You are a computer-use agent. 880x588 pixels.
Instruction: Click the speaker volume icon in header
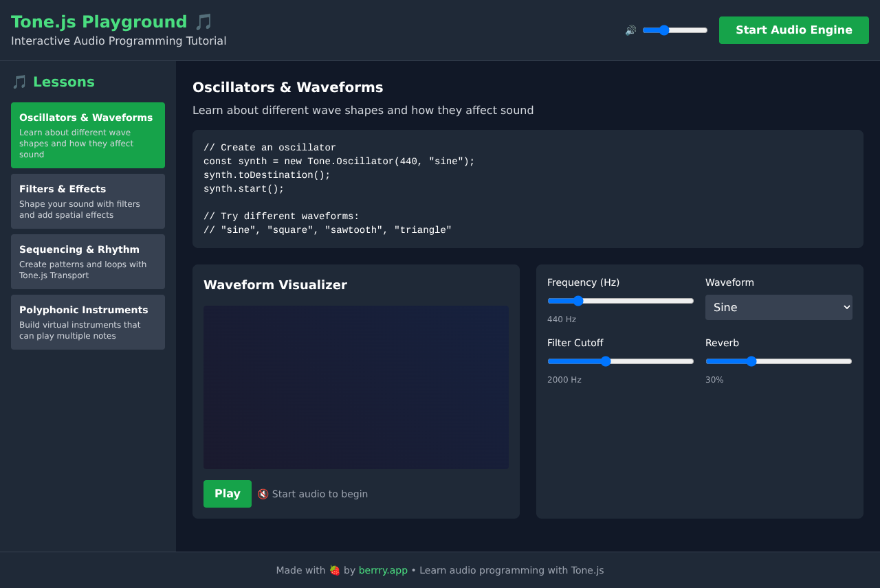[630, 30]
